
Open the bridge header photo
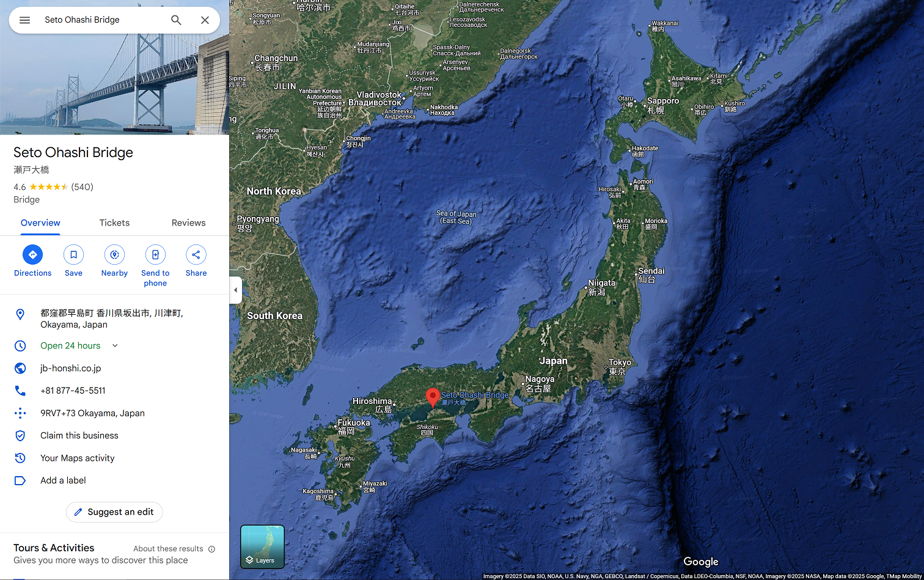114,84
